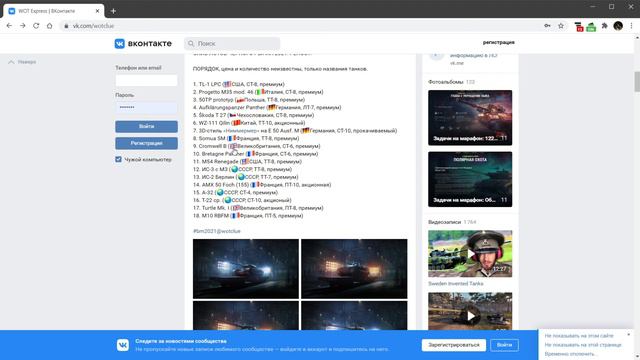The width and height of the screenshot is (640, 360).
Task: Click the Войти login button in sidebar
Action: (x=146, y=127)
